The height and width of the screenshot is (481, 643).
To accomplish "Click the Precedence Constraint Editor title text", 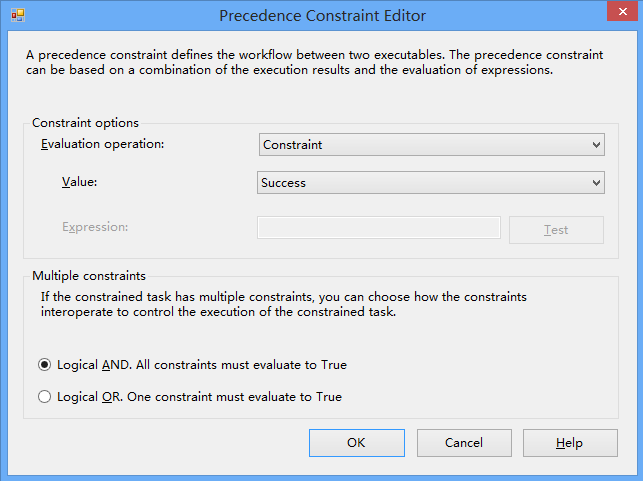I will coord(322,16).
